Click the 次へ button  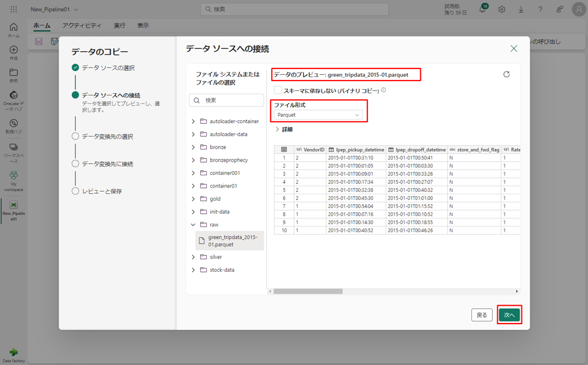coord(509,314)
